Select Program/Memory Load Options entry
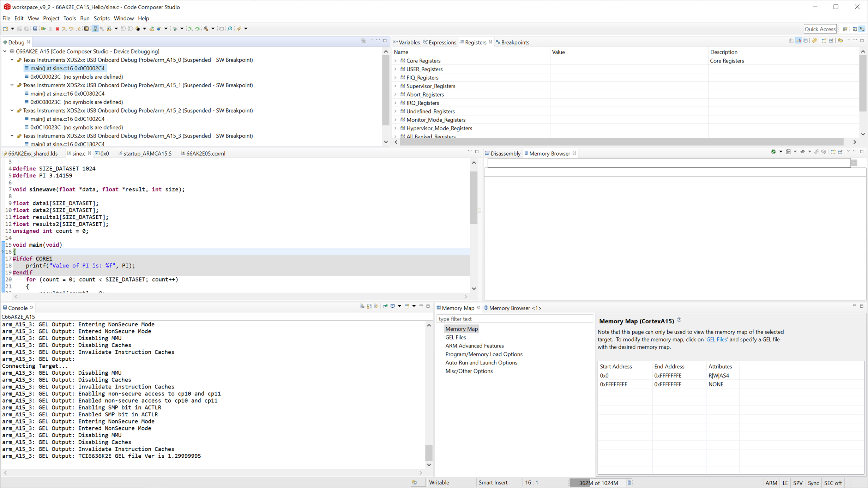Viewport: 868px width, 488px height. 484,354
